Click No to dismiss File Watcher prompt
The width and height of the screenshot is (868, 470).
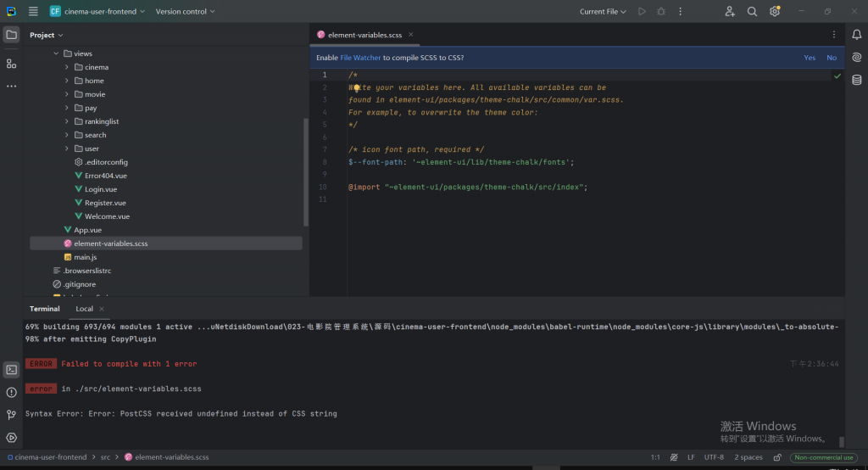[x=832, y=58]
